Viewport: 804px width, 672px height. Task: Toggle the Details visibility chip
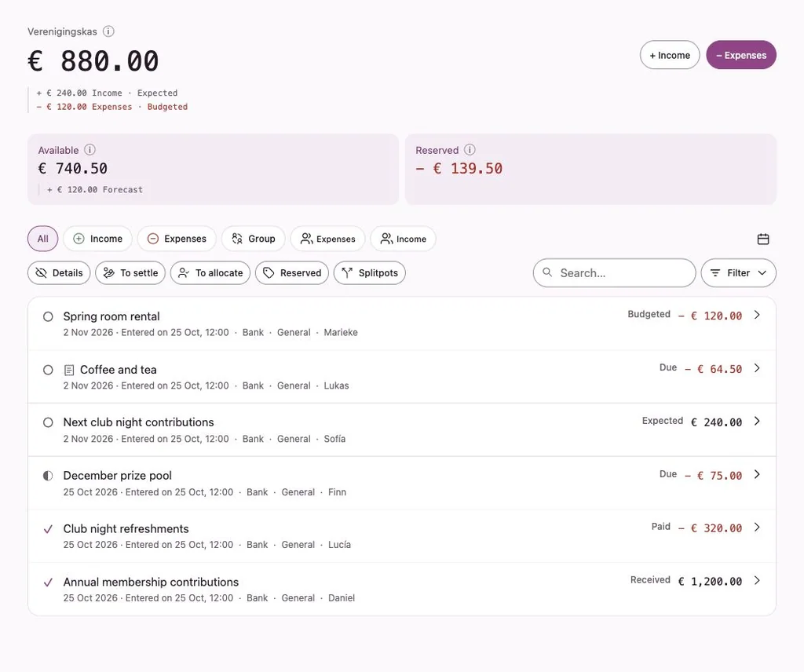(59, 272)
